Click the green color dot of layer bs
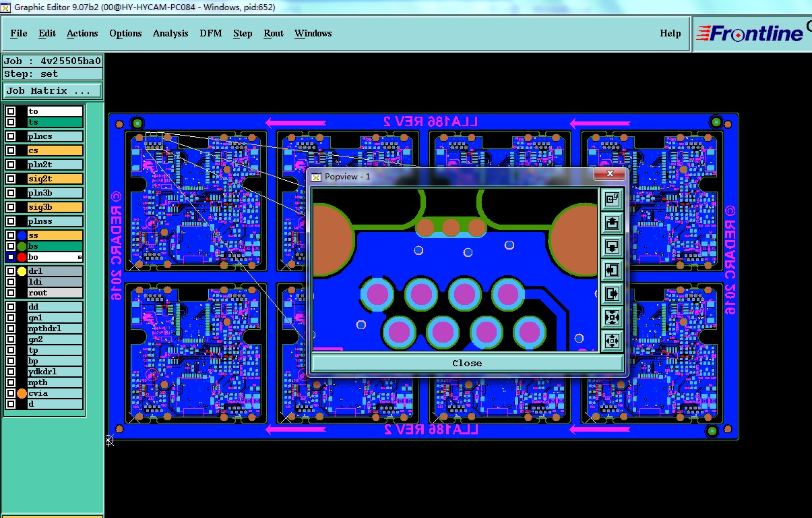 pyautogui.click(x=22, y=246)
